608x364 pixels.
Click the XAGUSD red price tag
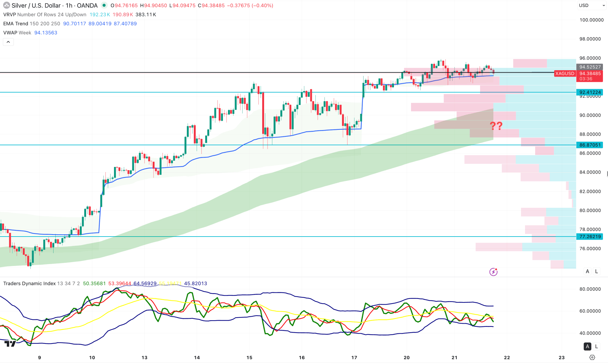tap(565, 73)
